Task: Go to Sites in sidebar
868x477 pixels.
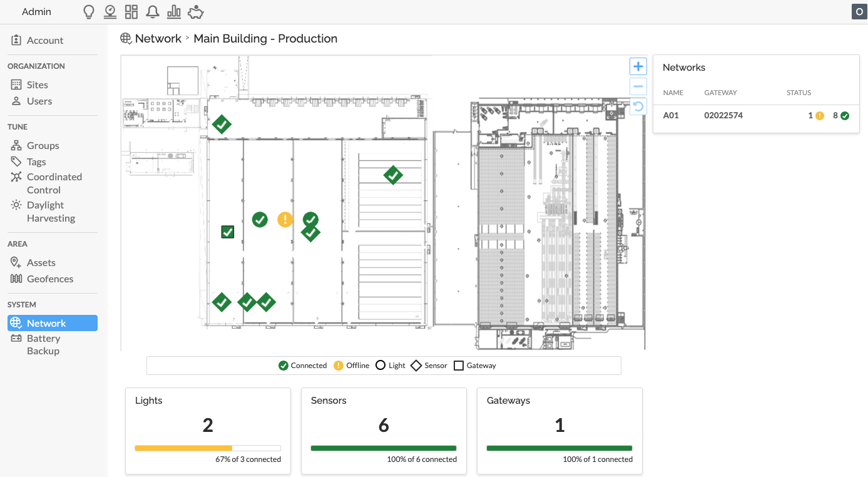Action: point(37,85)
